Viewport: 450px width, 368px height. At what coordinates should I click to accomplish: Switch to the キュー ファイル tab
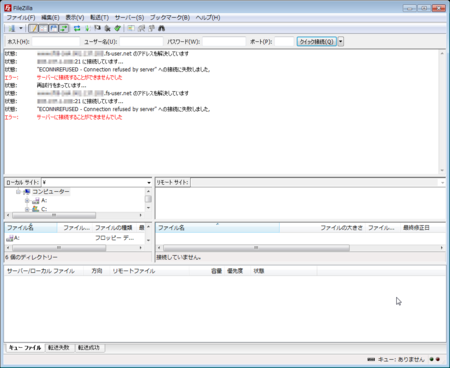tap(25, 348)
